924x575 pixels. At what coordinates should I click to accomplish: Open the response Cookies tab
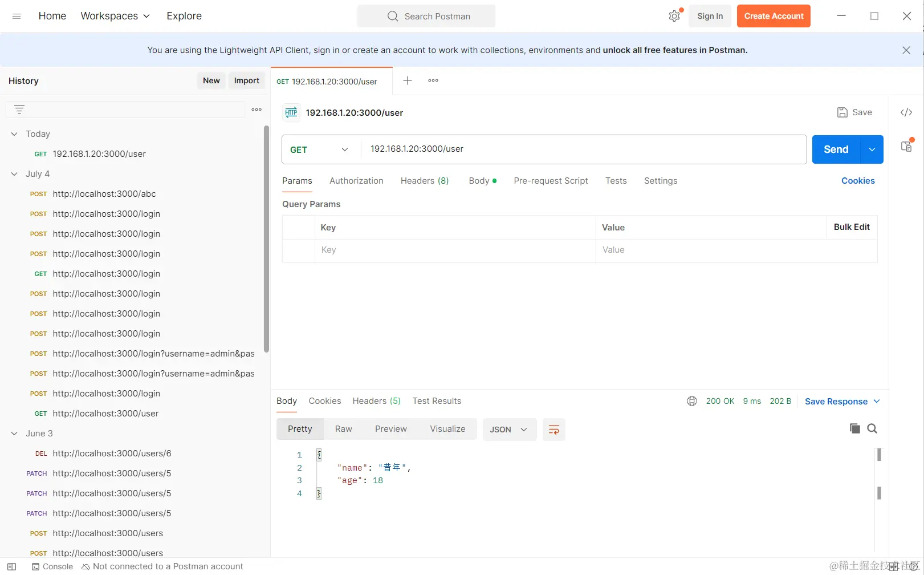pyautogui.click(x=325, y=401)
